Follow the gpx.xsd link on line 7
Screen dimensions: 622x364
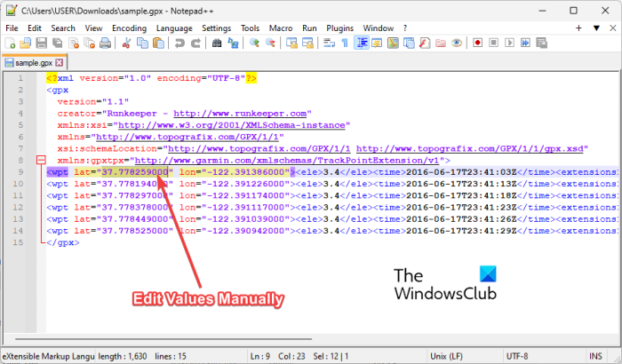pos(470,148)
